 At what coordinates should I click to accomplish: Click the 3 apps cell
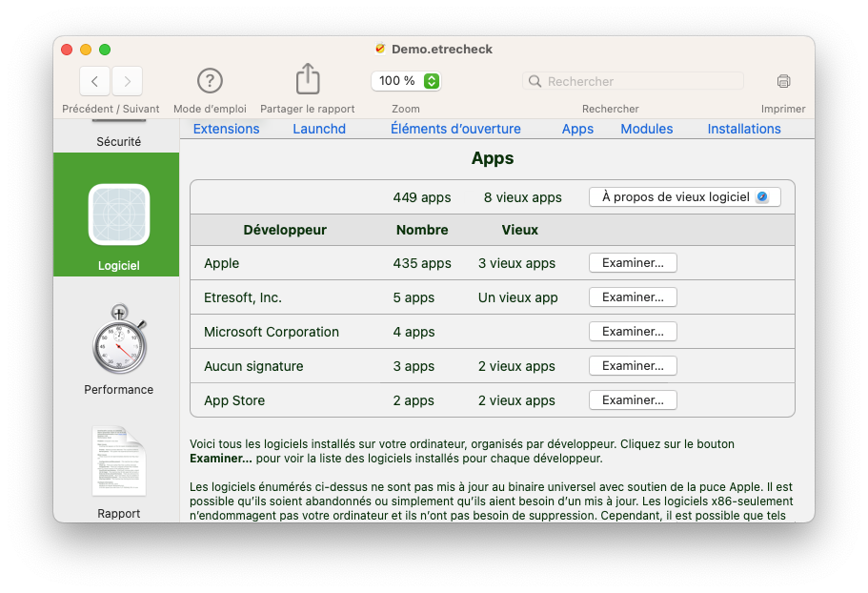414,366
